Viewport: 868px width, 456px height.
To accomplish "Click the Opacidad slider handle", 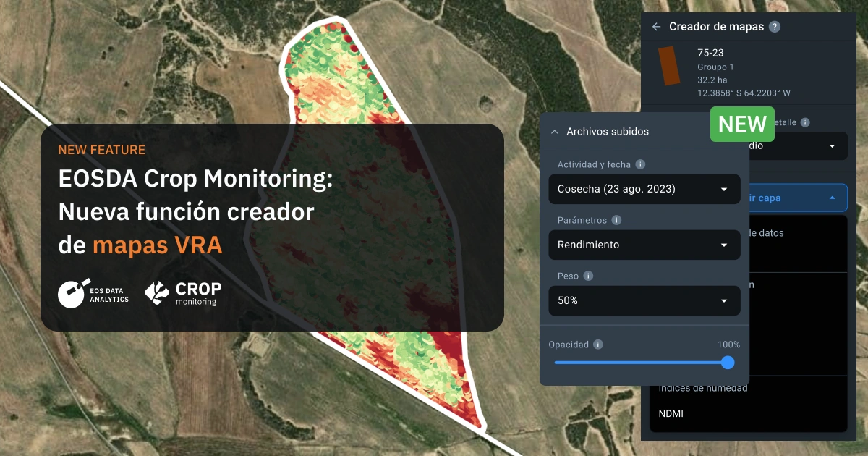I will point(727,363).
